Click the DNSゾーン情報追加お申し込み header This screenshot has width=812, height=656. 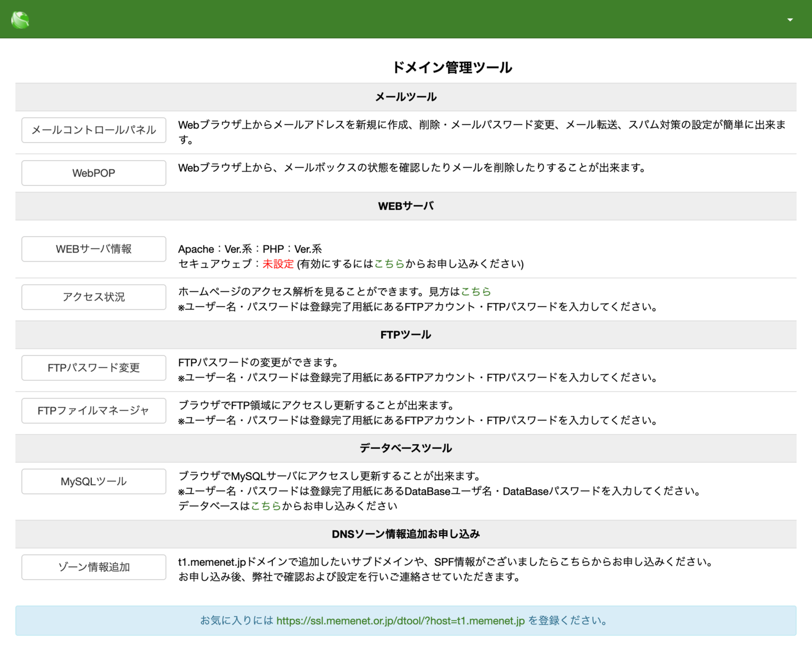point(405,534)
